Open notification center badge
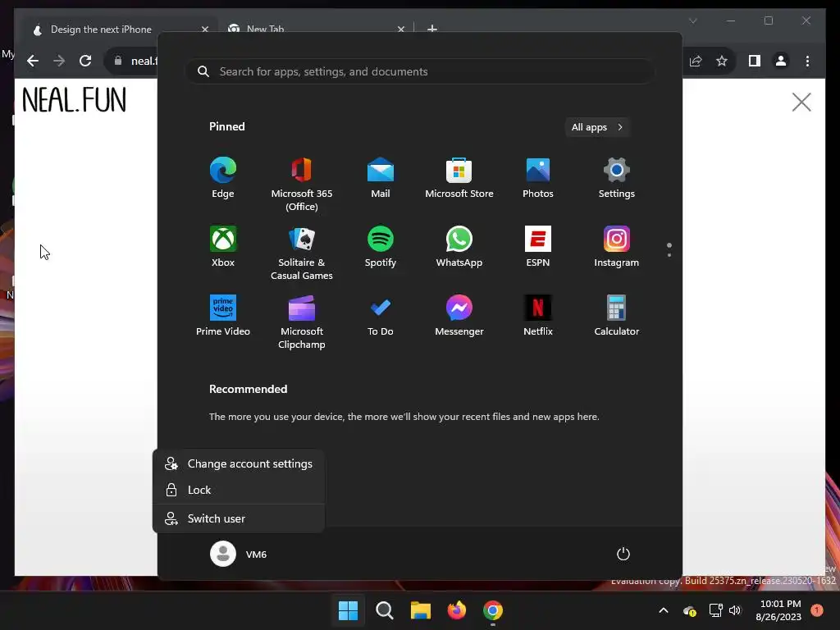The image size is (840, 630). (817, 610)
